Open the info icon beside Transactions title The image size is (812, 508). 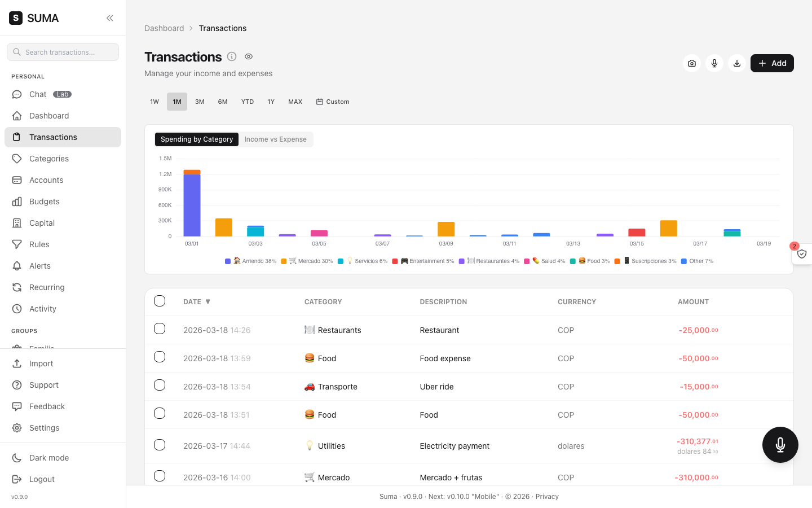232,56
